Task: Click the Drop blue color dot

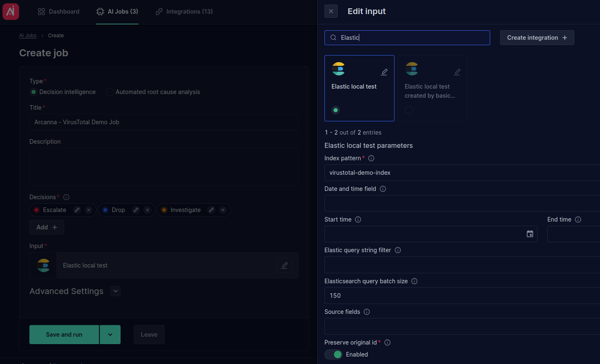Action: tap(105, 210)
